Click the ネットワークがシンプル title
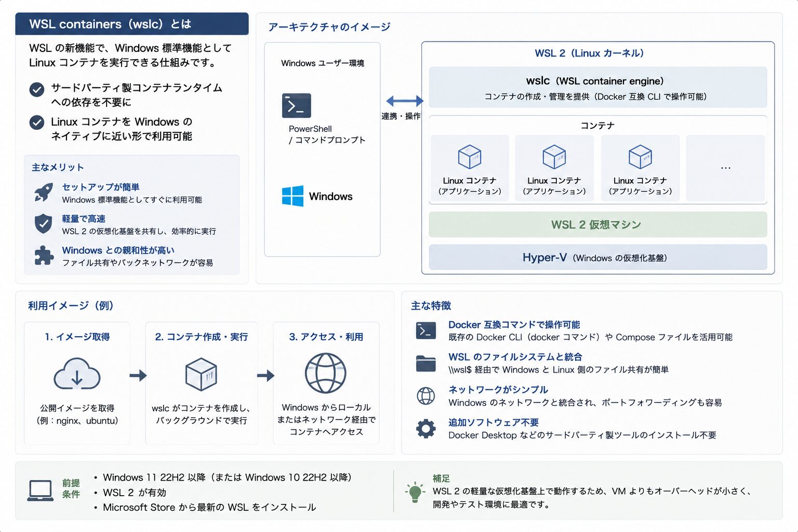 498,390
